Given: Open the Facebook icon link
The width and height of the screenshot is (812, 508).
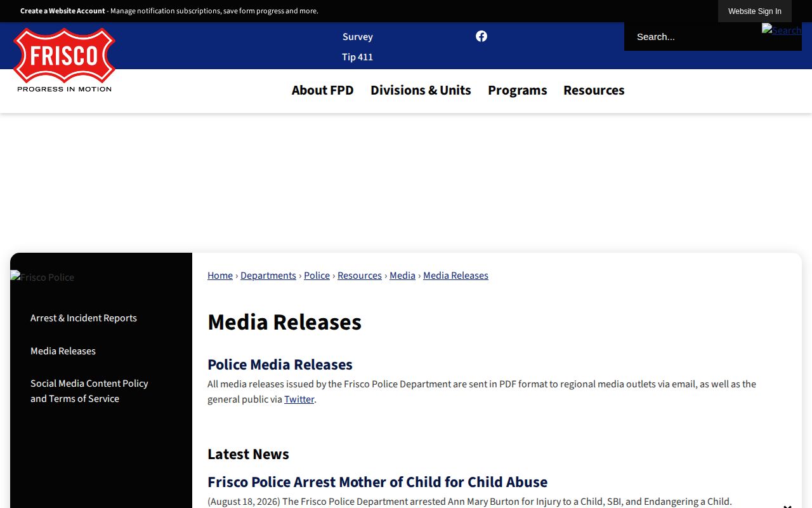Looking at the screenshot, I should coord(481,36).
